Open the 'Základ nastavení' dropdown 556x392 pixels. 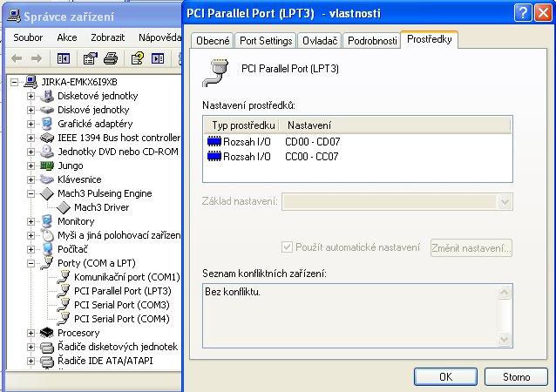(x=503, y=202)
